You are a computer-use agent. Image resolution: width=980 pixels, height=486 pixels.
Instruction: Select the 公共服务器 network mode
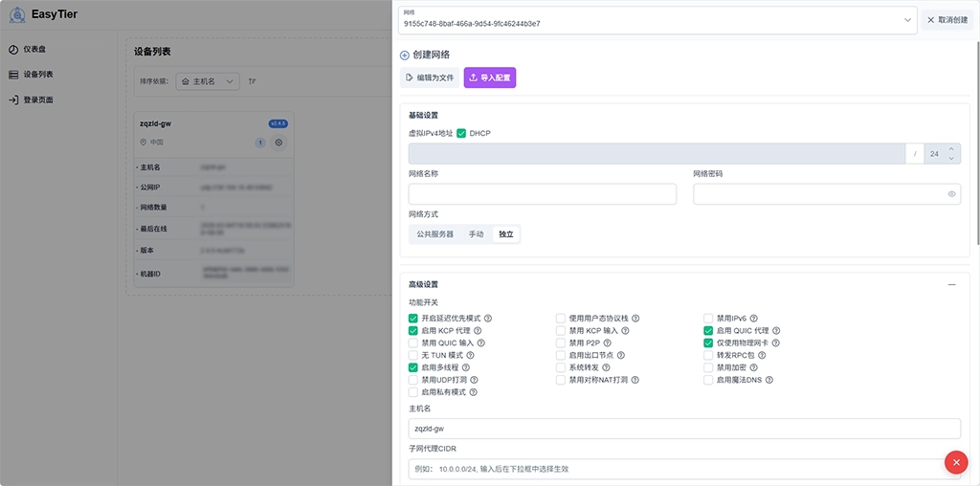[x=434, y=233]
